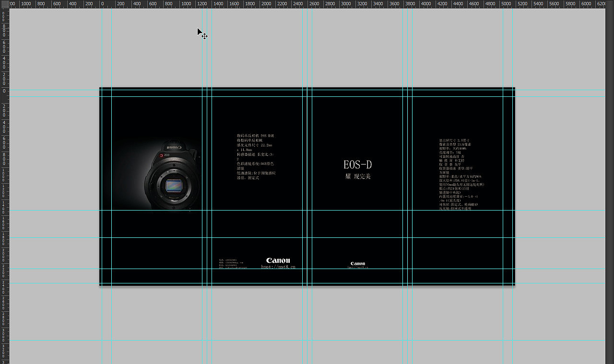Click the large web address under the Canon logo
This screenshot has width=614, height=364.
[x=278, y=267]
